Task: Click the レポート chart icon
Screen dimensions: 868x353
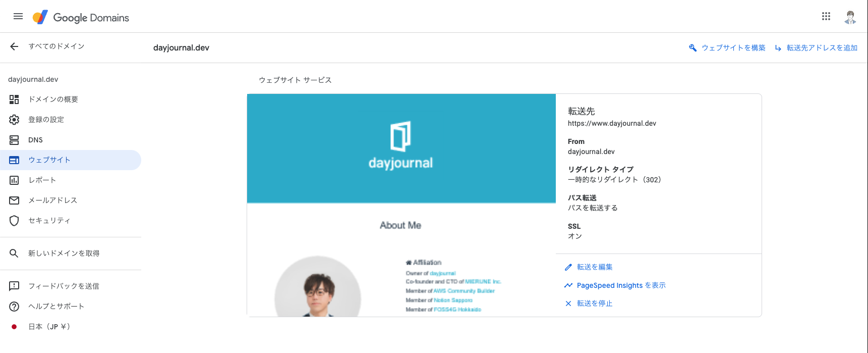Action: tap(14, 180)
